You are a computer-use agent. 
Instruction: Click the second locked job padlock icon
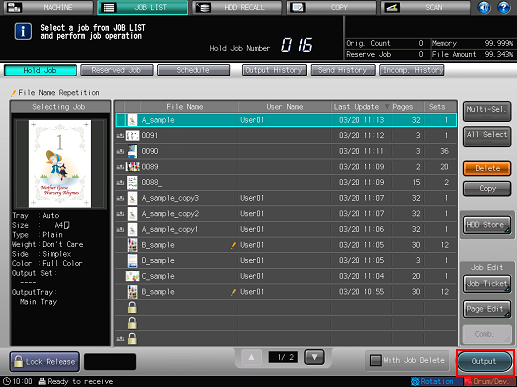pyautogui.click(x=132, y=323)
